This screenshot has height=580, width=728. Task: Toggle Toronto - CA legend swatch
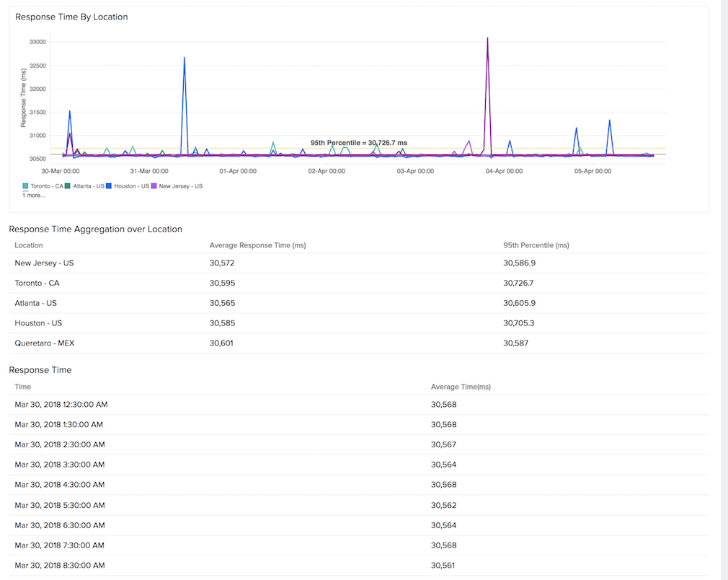pyautogui.click(x=26, y=186)
